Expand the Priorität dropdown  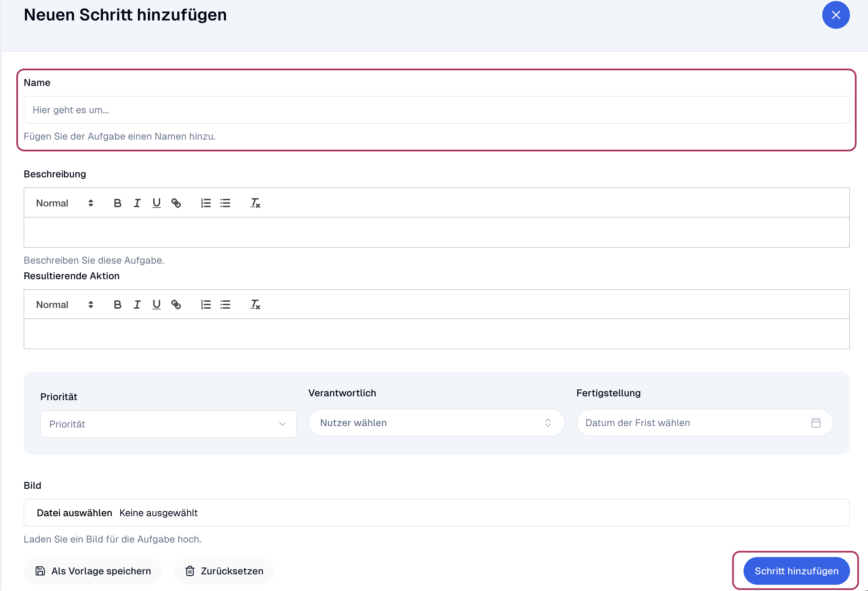coord(168,424)
